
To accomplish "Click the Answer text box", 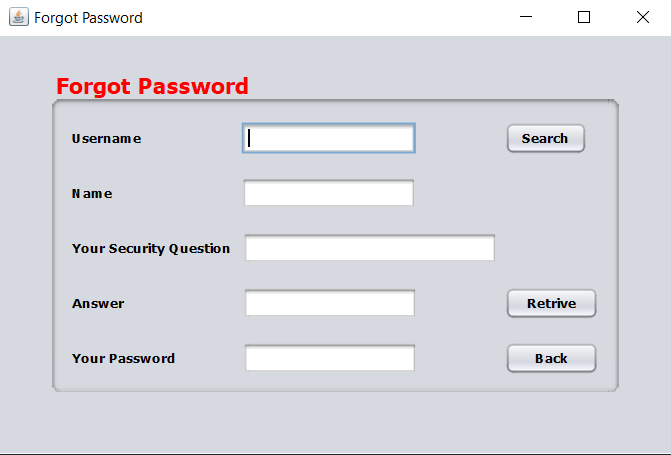I will point(329,303).
